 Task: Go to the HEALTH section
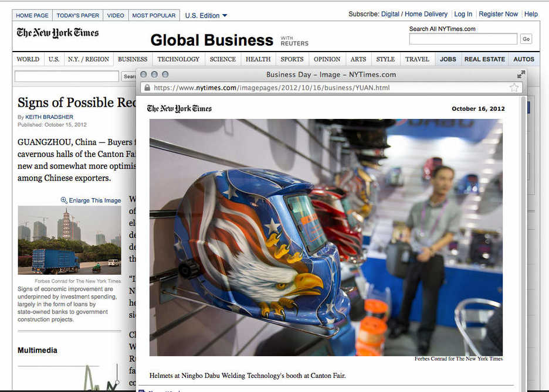coord(258,59)
